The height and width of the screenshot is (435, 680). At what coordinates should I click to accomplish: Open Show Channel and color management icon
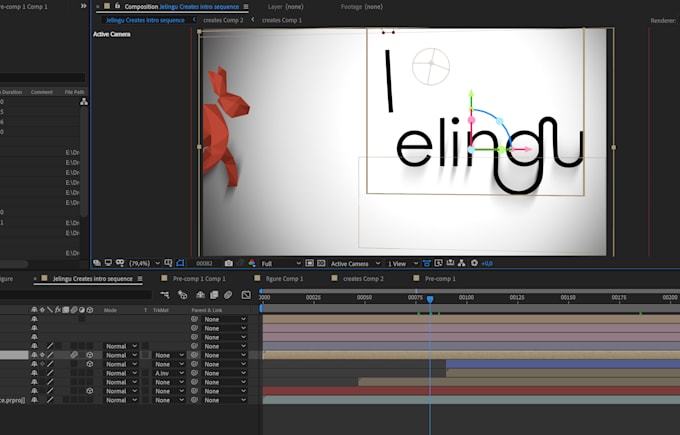coord(252,263)
